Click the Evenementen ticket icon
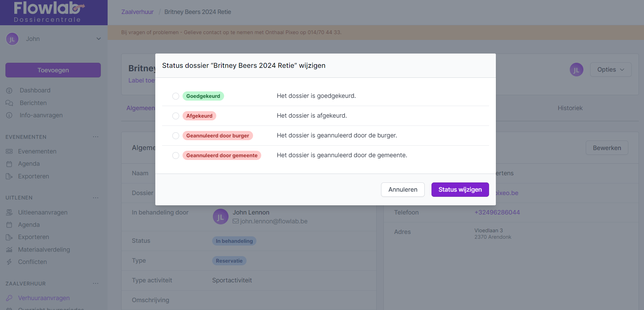644x310 pixels. [9, 151]
